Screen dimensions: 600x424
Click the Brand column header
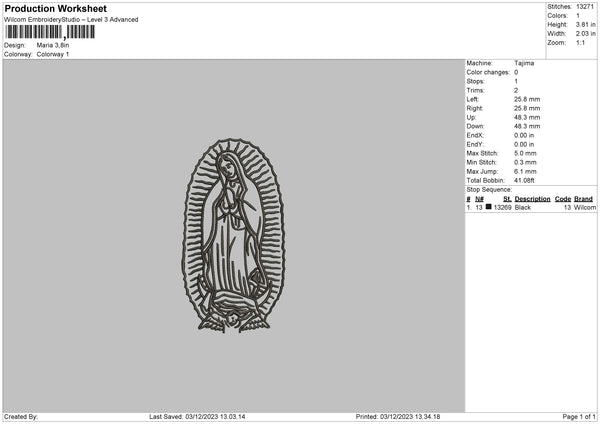coord(584,199)
